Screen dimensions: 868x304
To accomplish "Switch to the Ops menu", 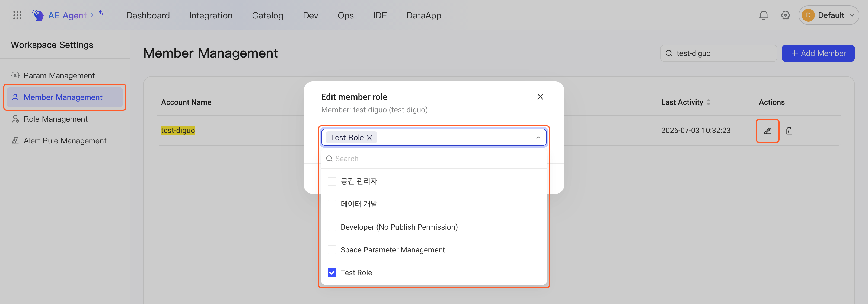I will [345, 15].
